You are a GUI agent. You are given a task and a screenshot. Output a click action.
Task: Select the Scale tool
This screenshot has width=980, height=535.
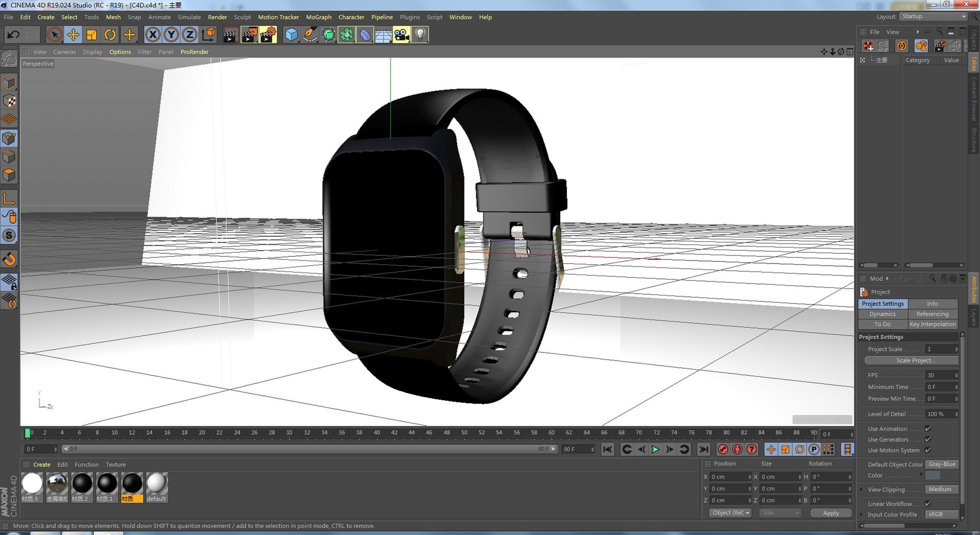(x=91, y=35)
